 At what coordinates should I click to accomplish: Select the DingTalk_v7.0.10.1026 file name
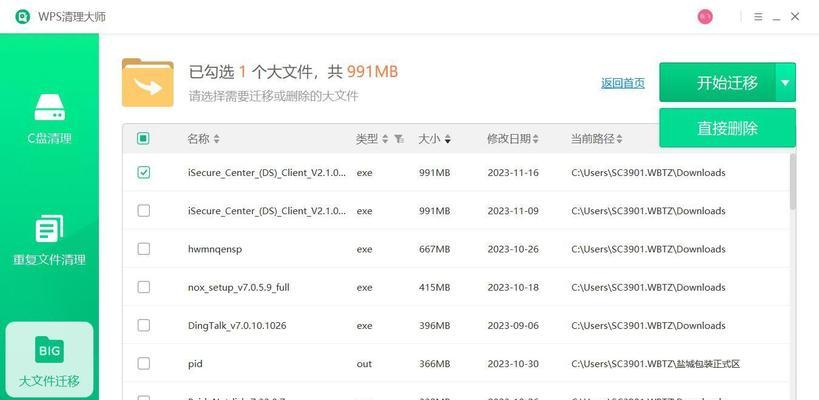click(237, 326)
